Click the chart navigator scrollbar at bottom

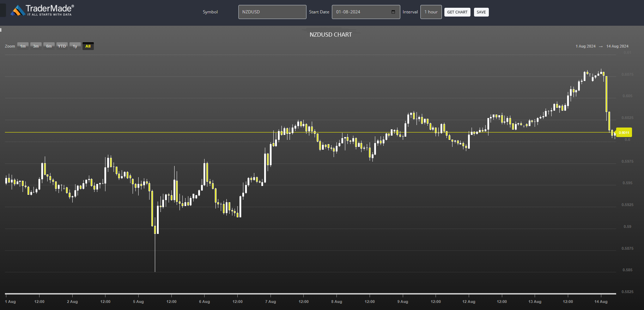coord(310,293)
